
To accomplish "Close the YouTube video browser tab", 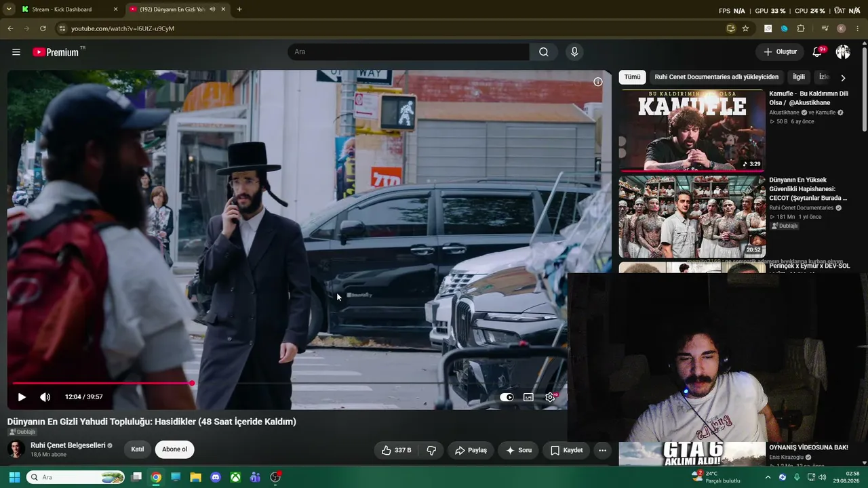I will pyautogui.click(x=223, y=9).
